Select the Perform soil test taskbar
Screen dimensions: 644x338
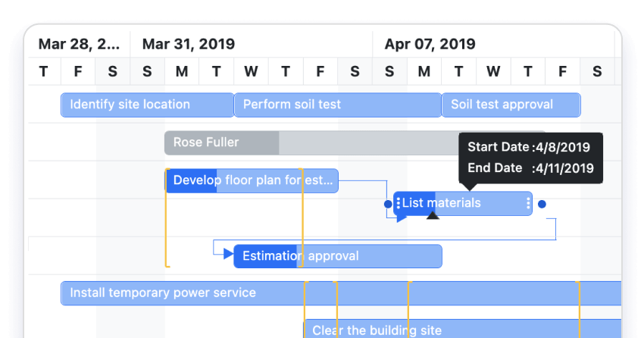click(337, 105)
